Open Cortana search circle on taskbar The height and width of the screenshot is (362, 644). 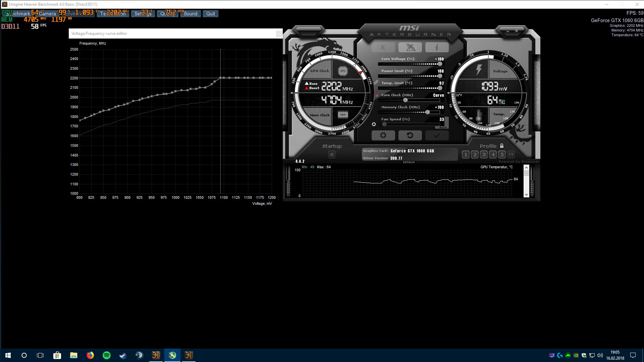tap(24, 355)
